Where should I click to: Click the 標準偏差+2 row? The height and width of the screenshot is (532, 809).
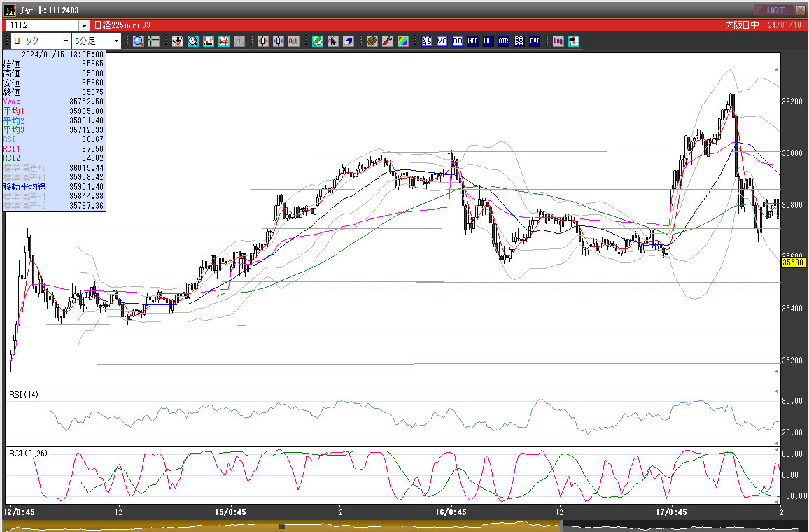tap(54, 168)
